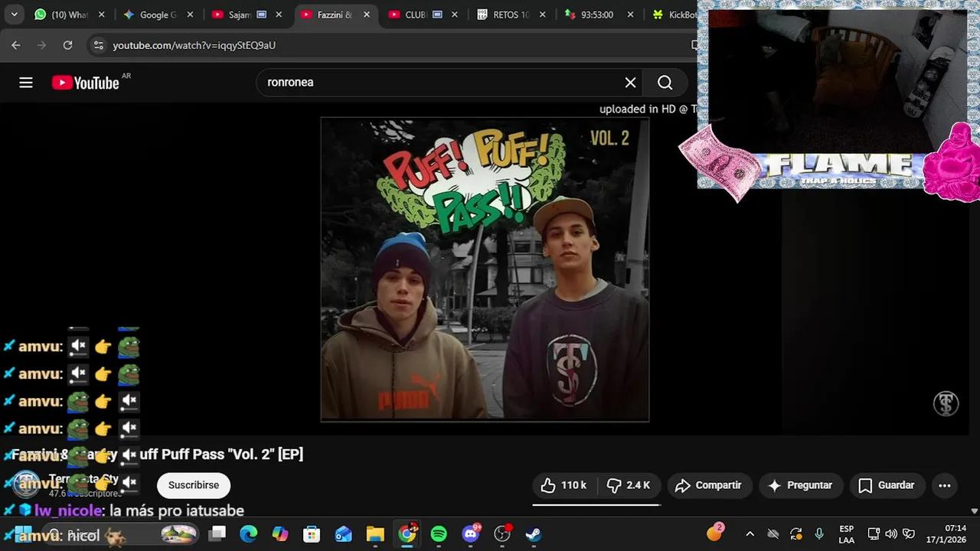The height and width of the screenshot is (551, 980).
Task: Click the channel watermark in the video corner
Action: point(946,403)
